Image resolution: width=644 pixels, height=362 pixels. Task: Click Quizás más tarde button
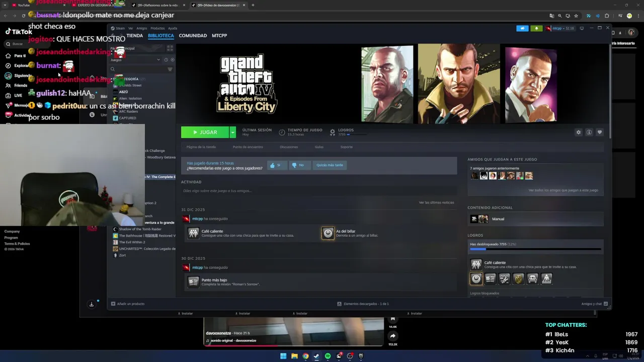[x=330, y=165]
